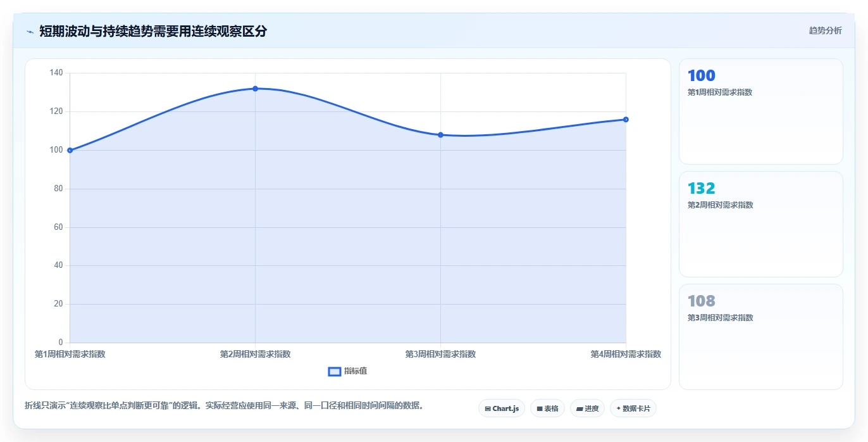Click the chart peak point at 第2周

click(x=255, y=89)
